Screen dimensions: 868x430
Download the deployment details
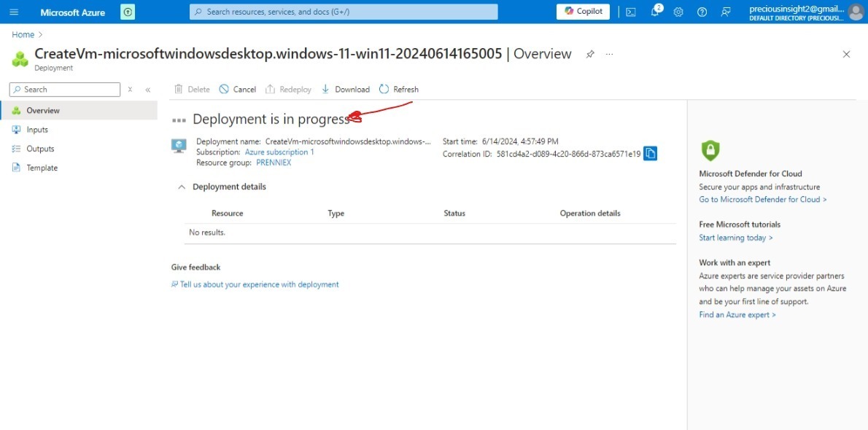coord(346,89)
